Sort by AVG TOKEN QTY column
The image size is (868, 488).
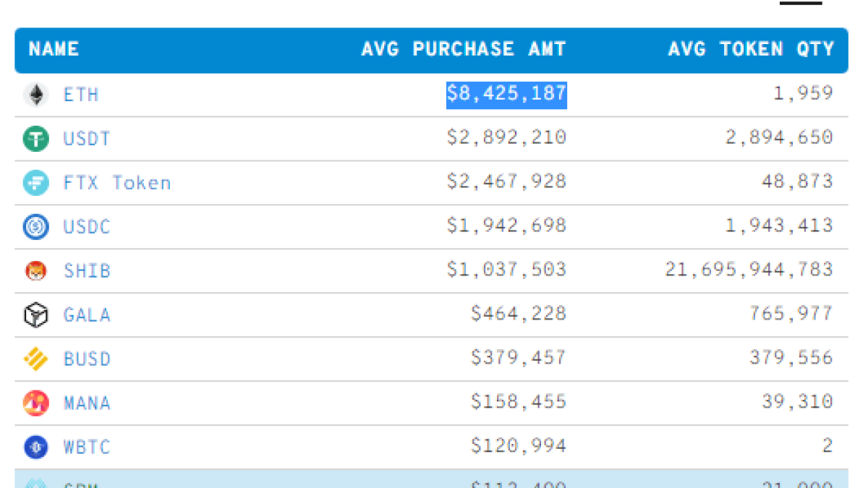(x=751, y=49)
